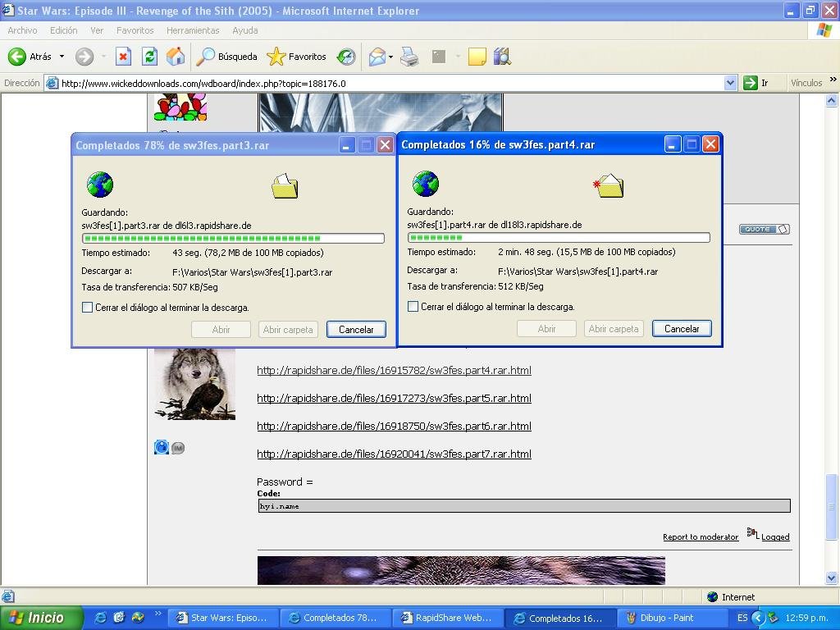This screenshot has width=840, height=630.
Task: Cancel the sw3fes.part4.rar download
Action: pyautogui.click(x=682, y=328)
